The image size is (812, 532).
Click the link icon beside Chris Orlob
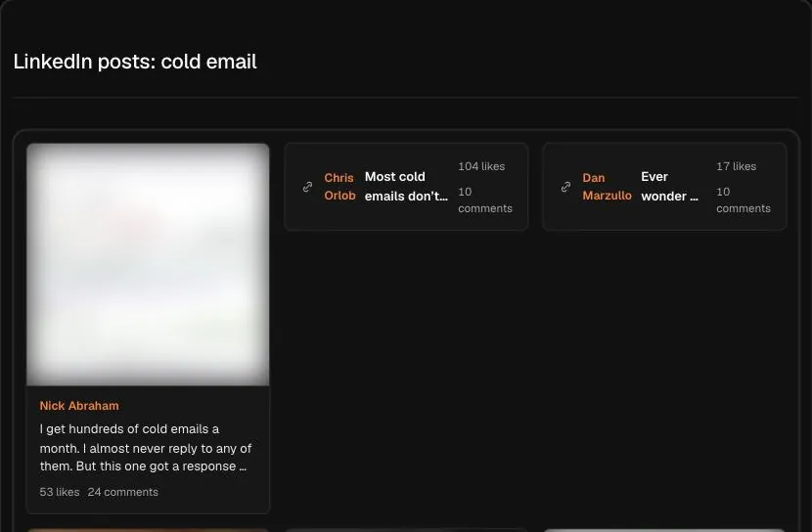pyautogui.click(x=307, y=187)
